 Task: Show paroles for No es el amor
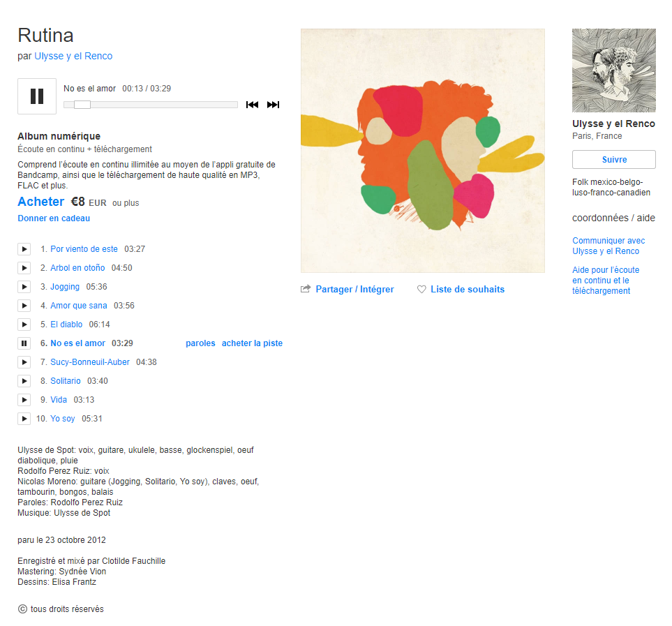coord(200,343)
